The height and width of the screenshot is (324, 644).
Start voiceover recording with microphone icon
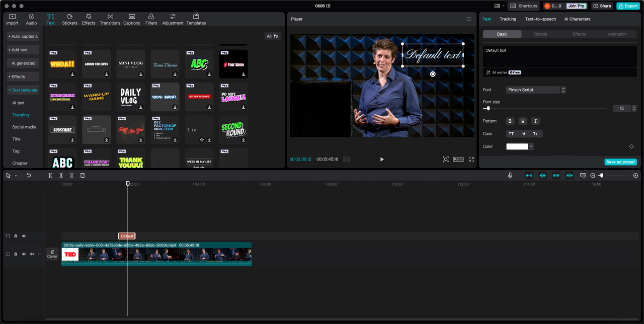[510, 176]
